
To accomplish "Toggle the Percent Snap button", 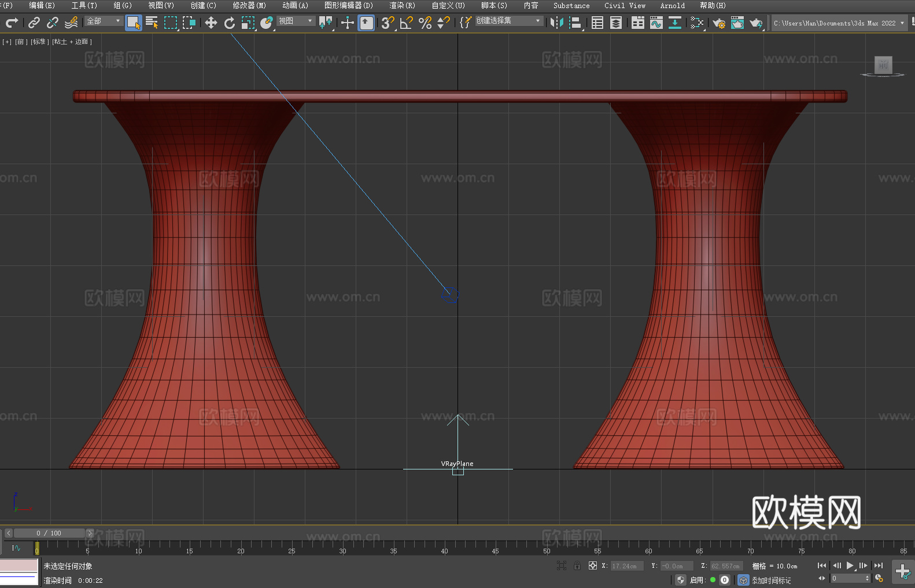I will 425,23.
